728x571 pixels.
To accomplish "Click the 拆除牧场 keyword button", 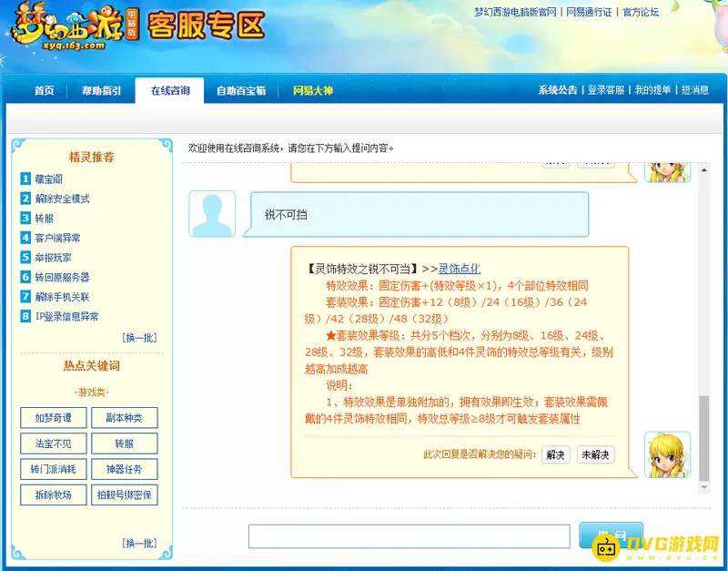I will coord(54,495).
